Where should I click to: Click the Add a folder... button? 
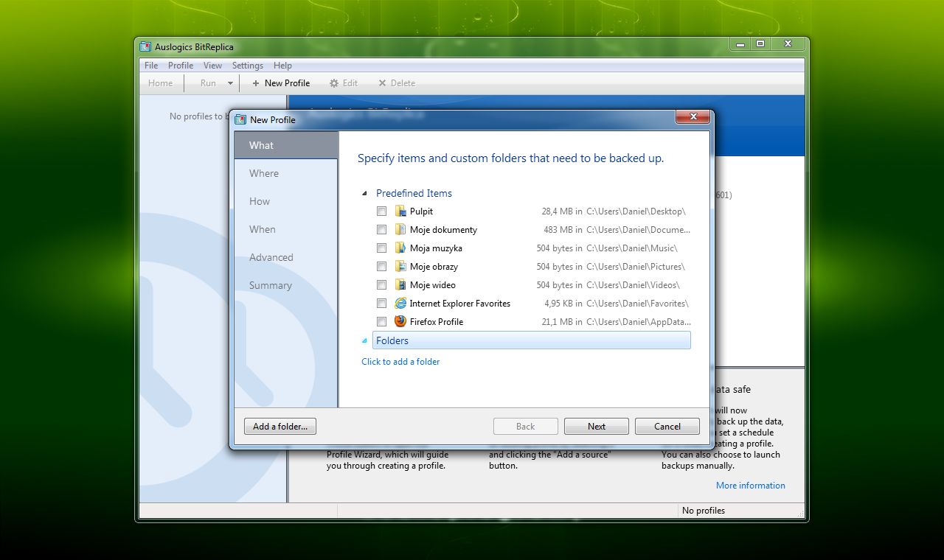[x=280, y=426]
